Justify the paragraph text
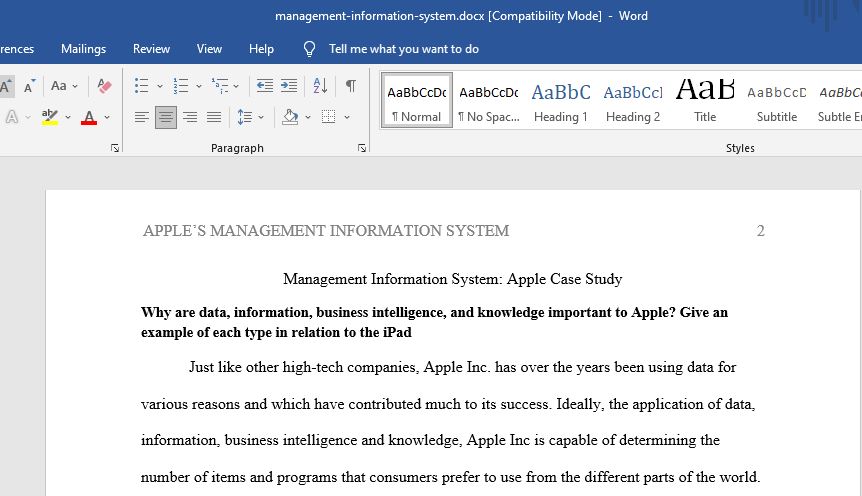The height and width of the screenshot is (496, 862). tap(214, 117)
